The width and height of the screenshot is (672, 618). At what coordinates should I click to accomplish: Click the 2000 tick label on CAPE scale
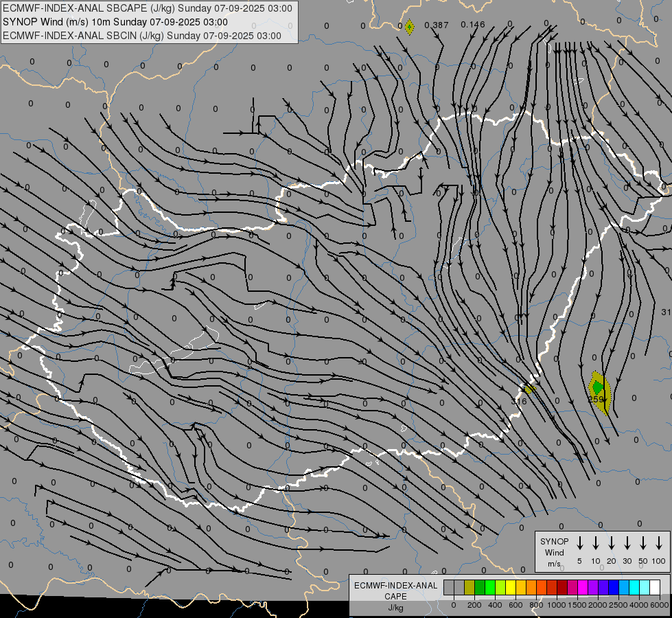(598, 605)
